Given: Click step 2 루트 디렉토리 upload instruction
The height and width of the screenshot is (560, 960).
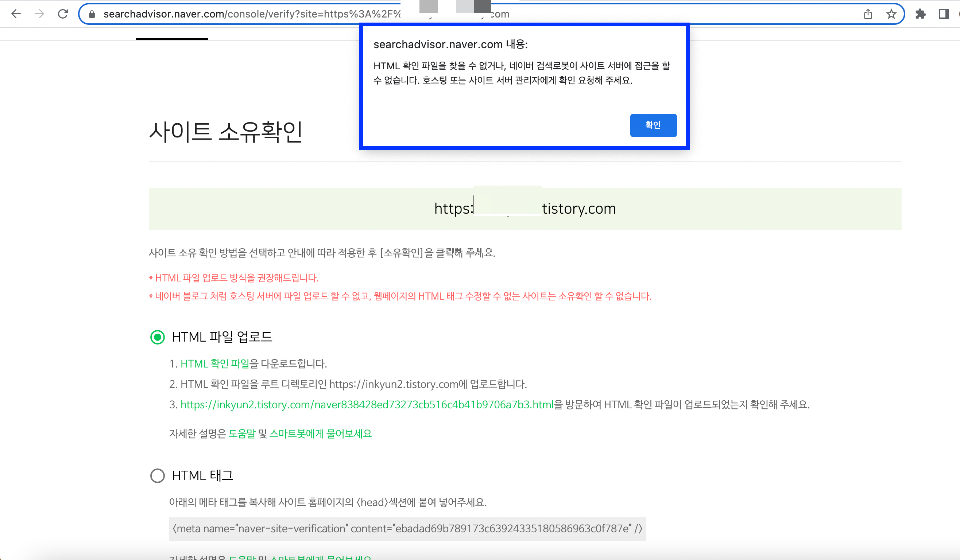Looking at the screenshot, I should tap(348, 384).
